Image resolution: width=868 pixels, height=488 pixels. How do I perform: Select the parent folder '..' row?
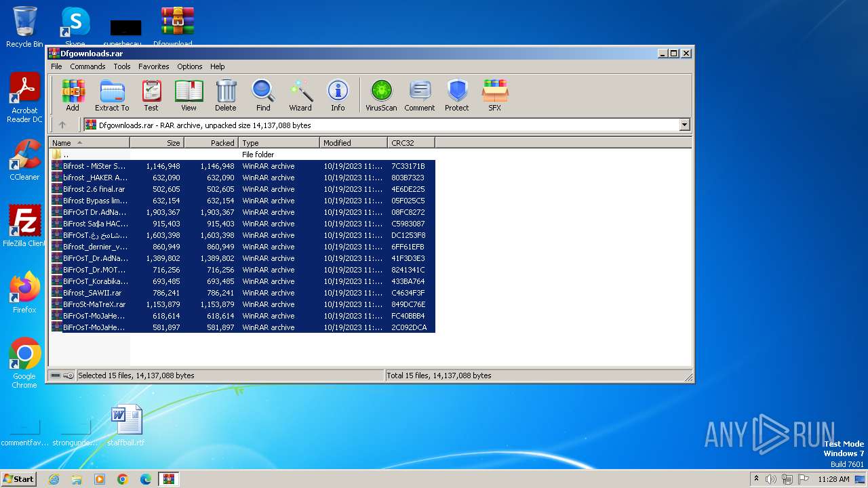[242, 155]
